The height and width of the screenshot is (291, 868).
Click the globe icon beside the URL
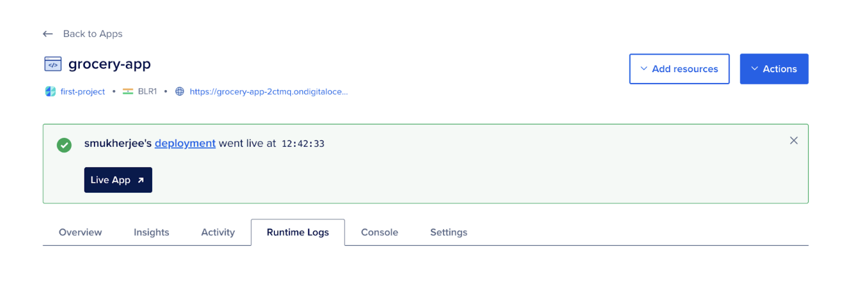coord(180,91)
